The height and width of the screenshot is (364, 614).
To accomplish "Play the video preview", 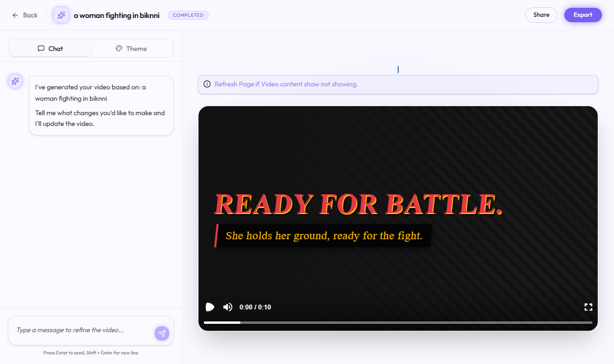I will point(210,307).
